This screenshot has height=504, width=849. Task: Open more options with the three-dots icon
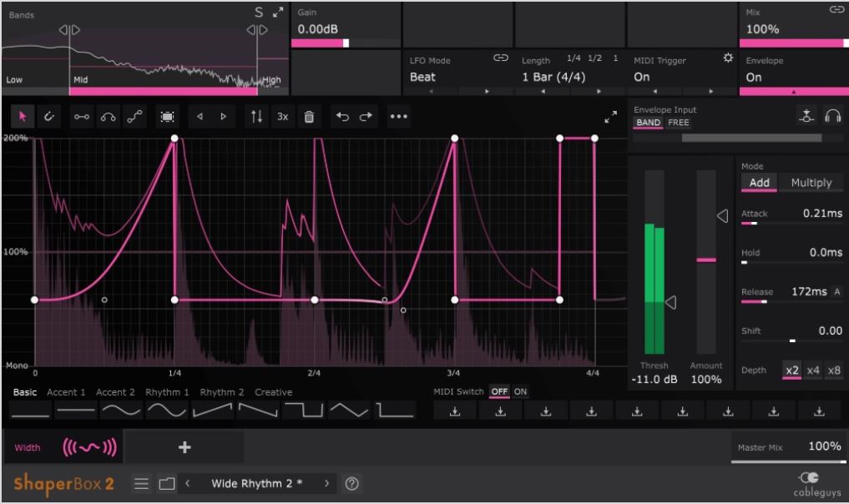398,117
